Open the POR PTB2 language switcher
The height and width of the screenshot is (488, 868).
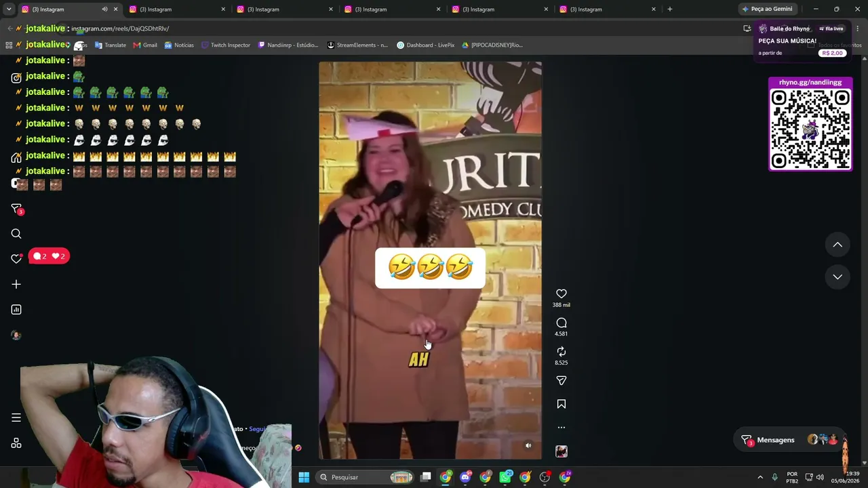(792, 477)
